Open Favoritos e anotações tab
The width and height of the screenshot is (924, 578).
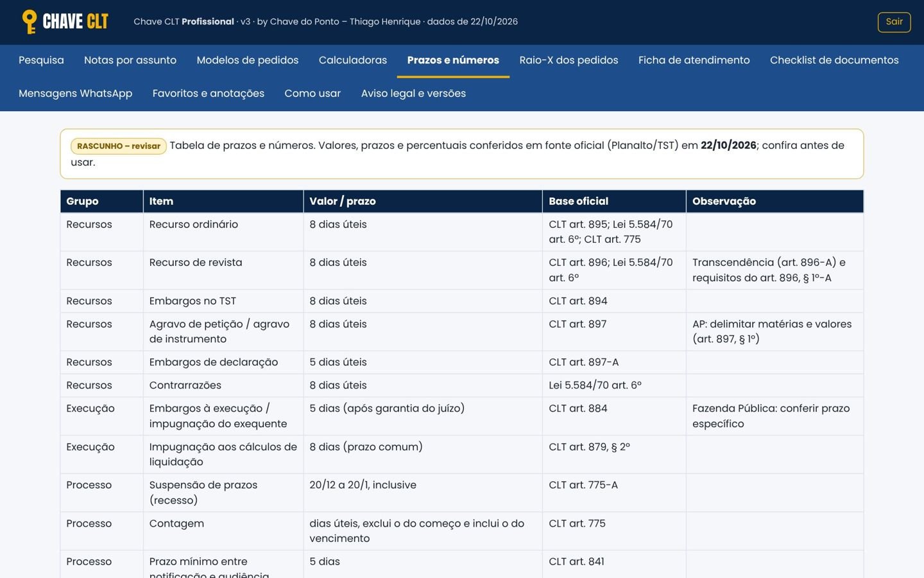(x=209, y=94)
